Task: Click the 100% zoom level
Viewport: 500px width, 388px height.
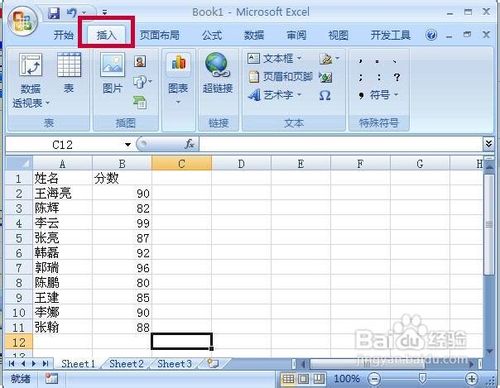Action: pos(347,379)
